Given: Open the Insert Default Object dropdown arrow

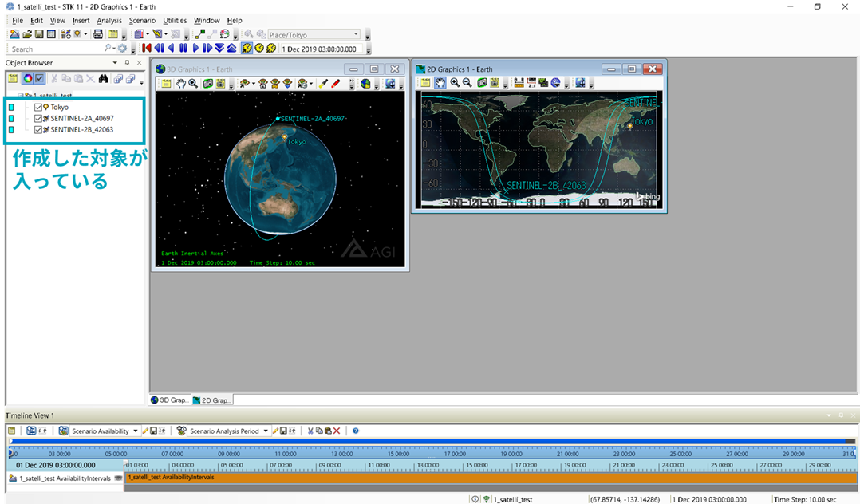Looking at the screenshot, I should [x=85, y=34].
